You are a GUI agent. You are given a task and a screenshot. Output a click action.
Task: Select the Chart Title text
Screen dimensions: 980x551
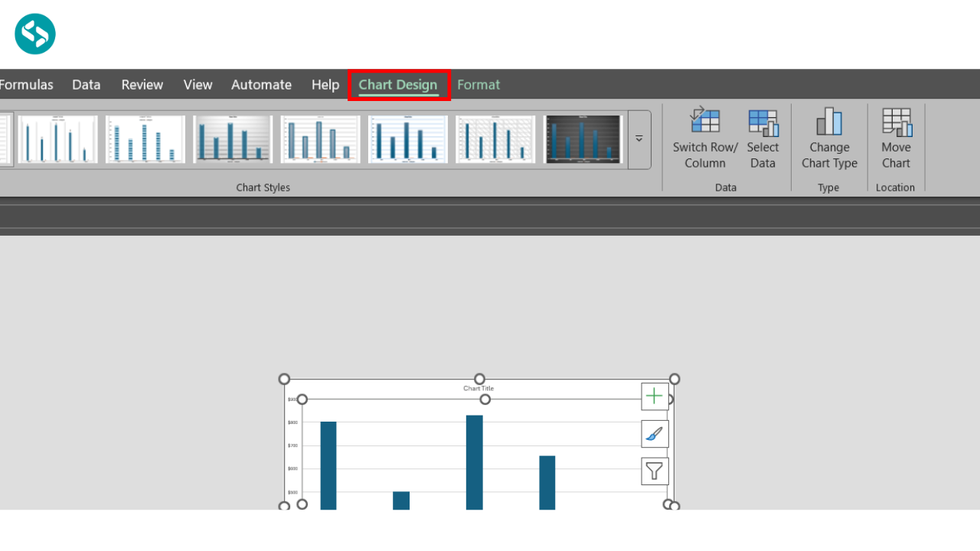tap(479, 388)
